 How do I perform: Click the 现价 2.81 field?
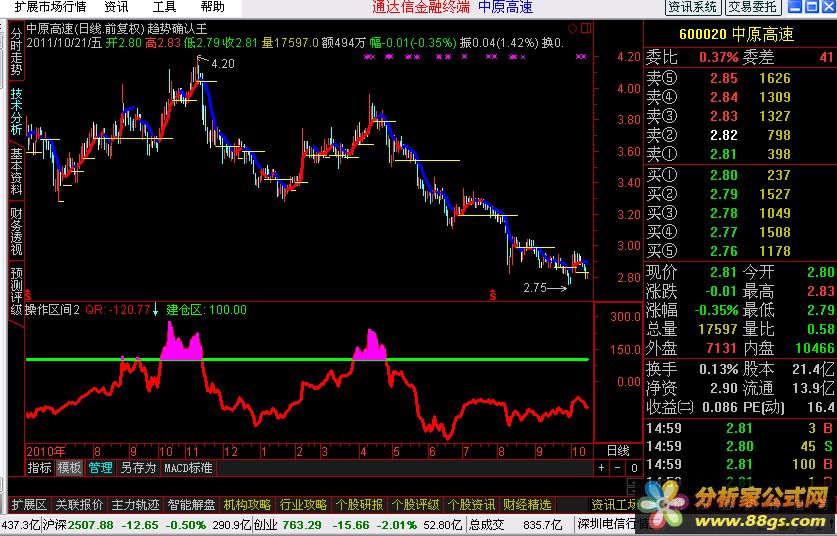click(692, 272)
